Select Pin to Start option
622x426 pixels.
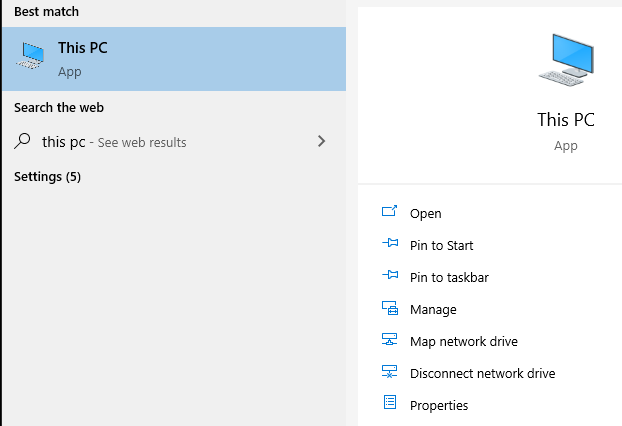point(442,246)
